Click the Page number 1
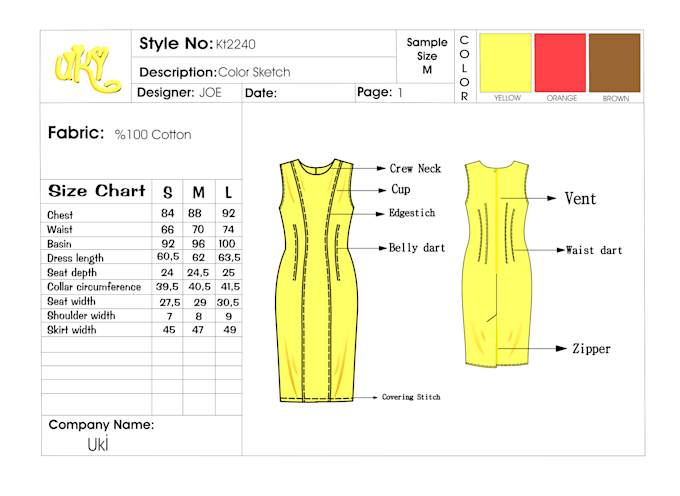 point(400,92)
